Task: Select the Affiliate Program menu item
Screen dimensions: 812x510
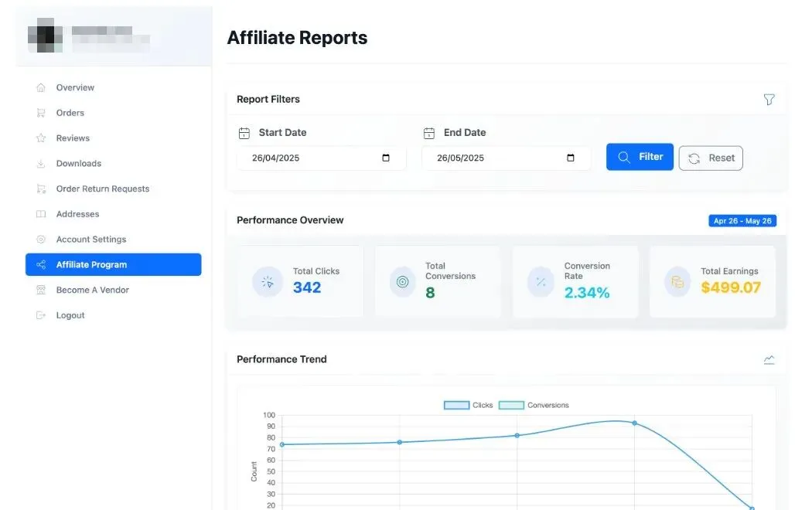Action: (114, 264)
